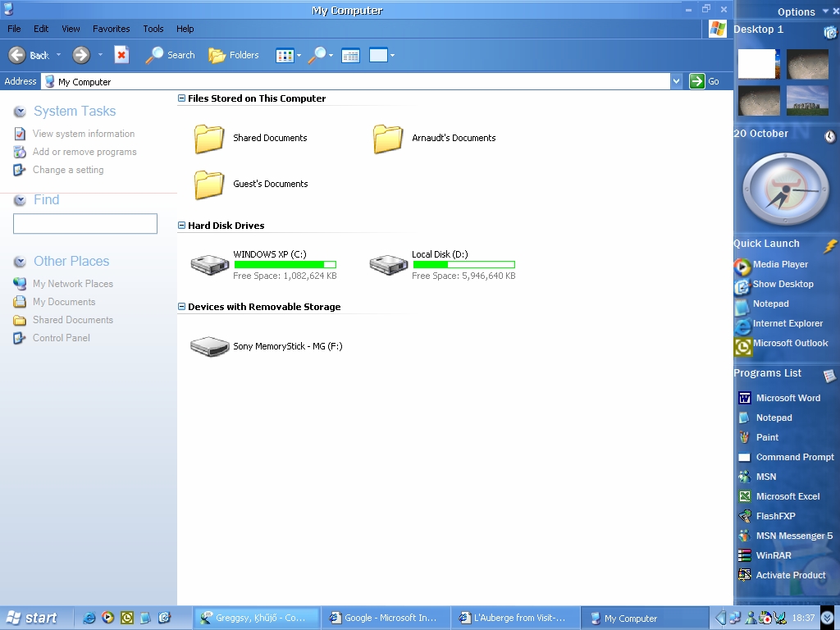840x630 pixels.
Task: Click the Find text input field
Action: pyautogui.click(x=85, y=224)
